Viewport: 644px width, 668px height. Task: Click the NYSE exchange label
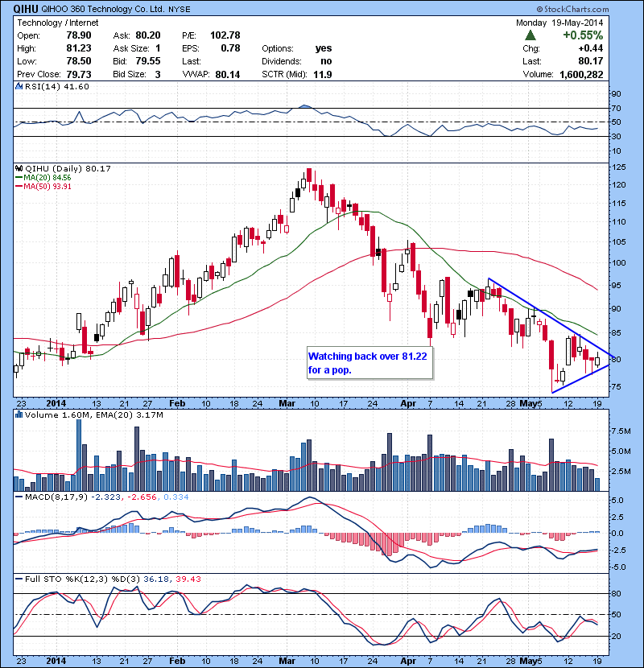pos(180,10)
